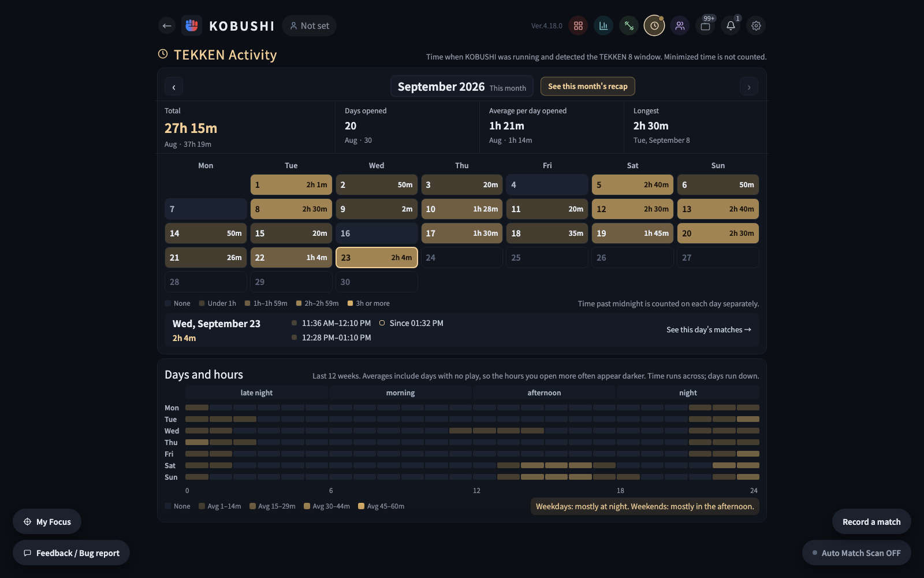Select September 8 with 2h 30m
Image resolution: width=924 pixels, height=578 pixels.
[x=291, y=209]
